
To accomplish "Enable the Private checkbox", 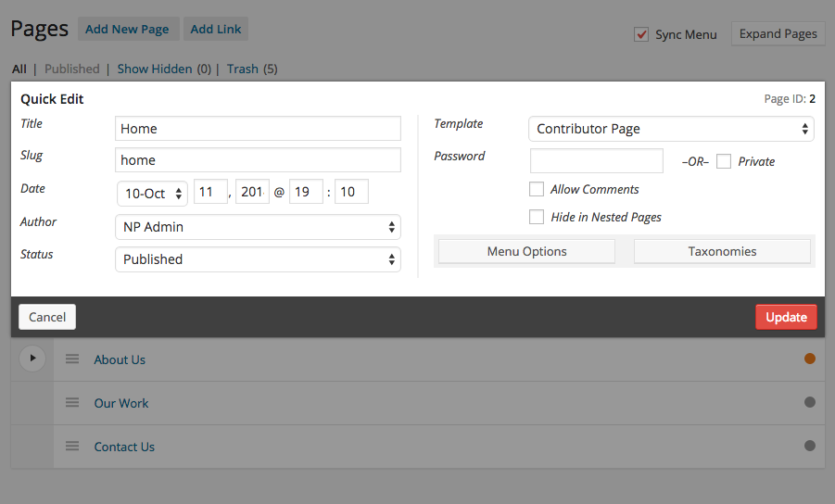I will click(724, 161).
